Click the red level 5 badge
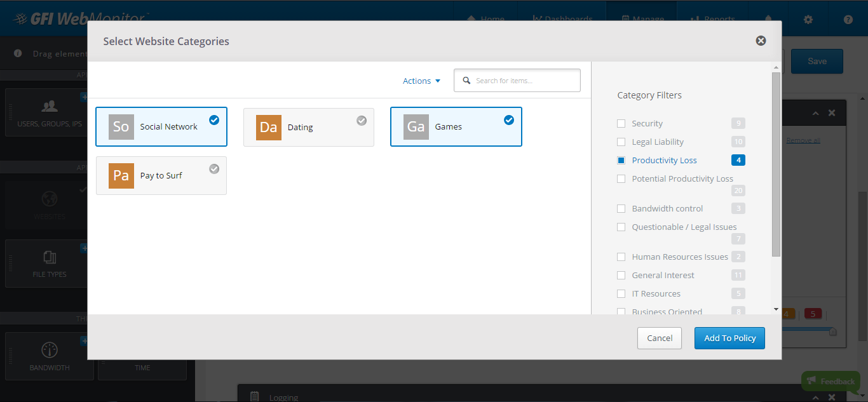Viewport: 868px width, 402px height. (x=813, y=314)
